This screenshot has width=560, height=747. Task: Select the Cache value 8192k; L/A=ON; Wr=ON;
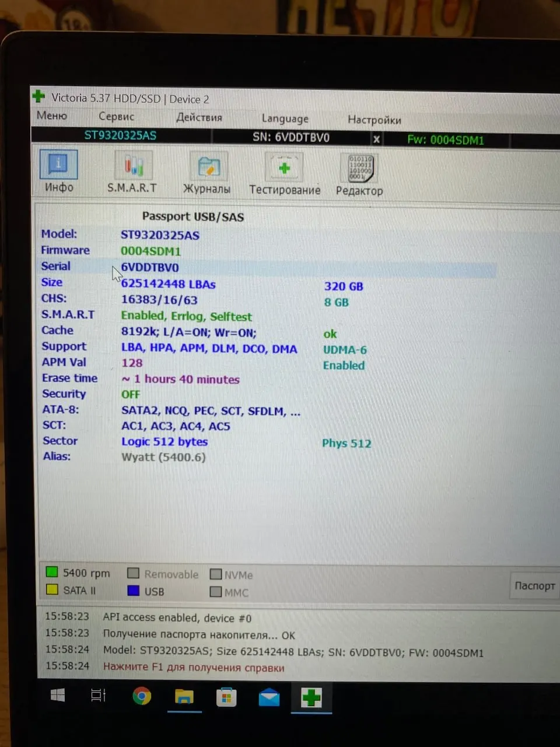(x=188, y=333)
